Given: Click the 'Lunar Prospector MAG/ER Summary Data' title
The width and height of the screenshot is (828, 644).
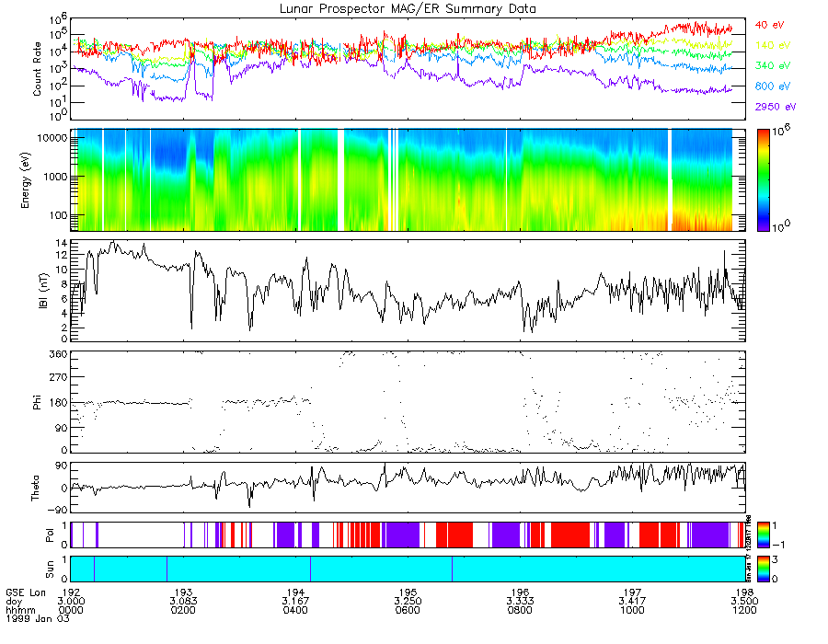Looking at the screenshot, I should click(x=408, y=9).
